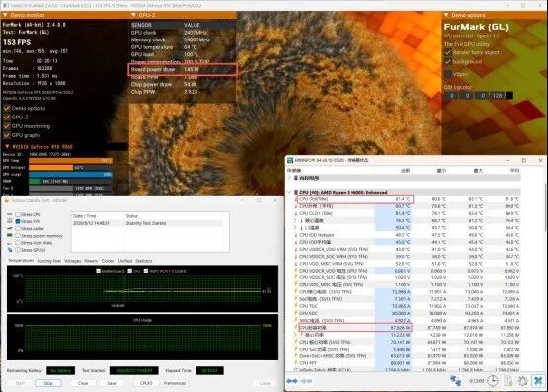Expand 核心温度 sub-rows in HWiNFO

coord(295,221)
